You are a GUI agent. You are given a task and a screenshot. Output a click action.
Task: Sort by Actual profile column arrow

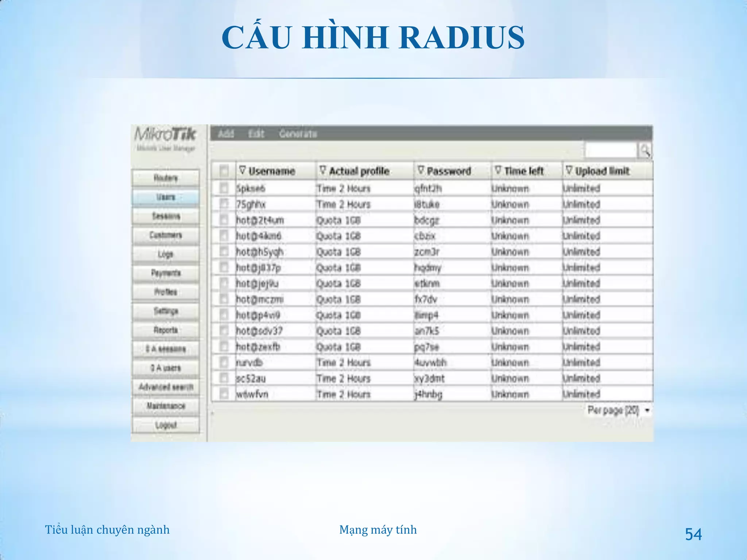[x=322, y=170]
